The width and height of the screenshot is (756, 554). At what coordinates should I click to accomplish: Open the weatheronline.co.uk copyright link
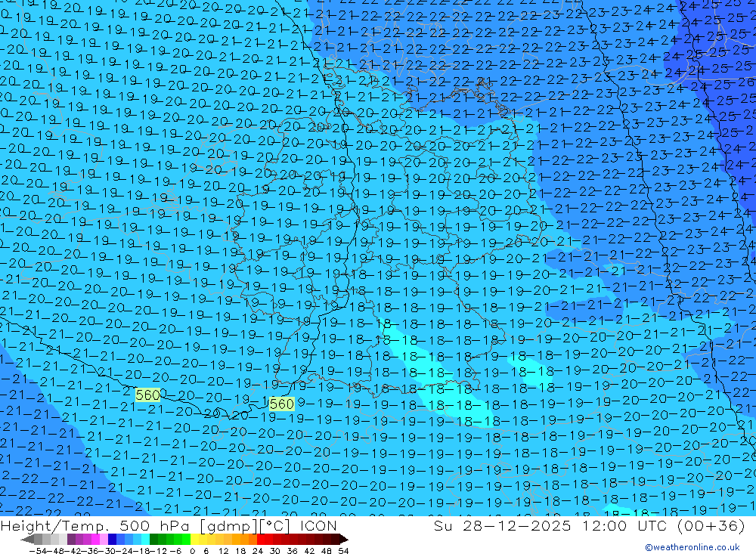tap(692, 547)
